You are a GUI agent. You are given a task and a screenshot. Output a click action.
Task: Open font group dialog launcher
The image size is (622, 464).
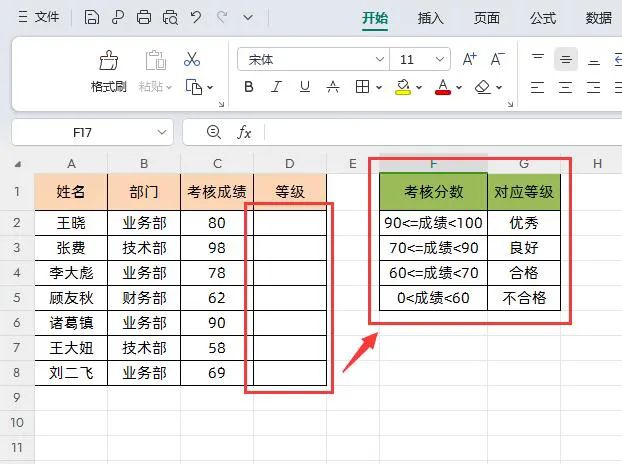point(510,104)
